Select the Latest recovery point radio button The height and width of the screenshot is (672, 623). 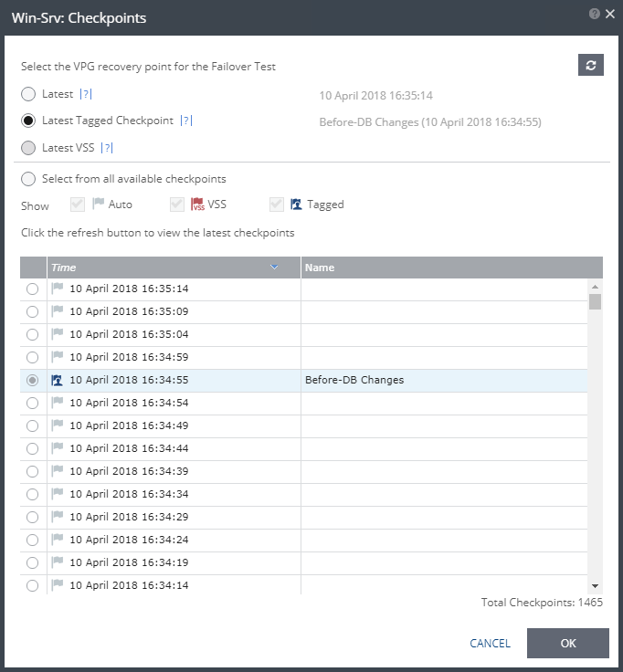click(29, 94)
